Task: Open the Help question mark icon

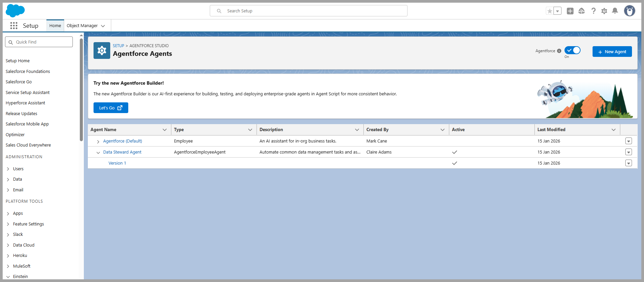Action: coord(593,11)
